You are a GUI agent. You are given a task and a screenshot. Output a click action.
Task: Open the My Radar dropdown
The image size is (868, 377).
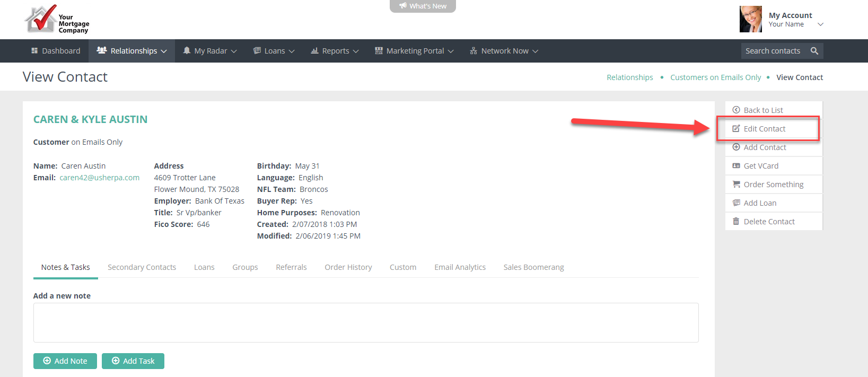pos(210,51)
